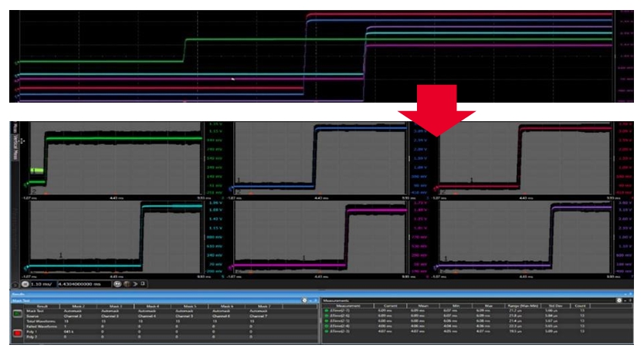Toggle the third ΔTime measurement green indicator

327,321
